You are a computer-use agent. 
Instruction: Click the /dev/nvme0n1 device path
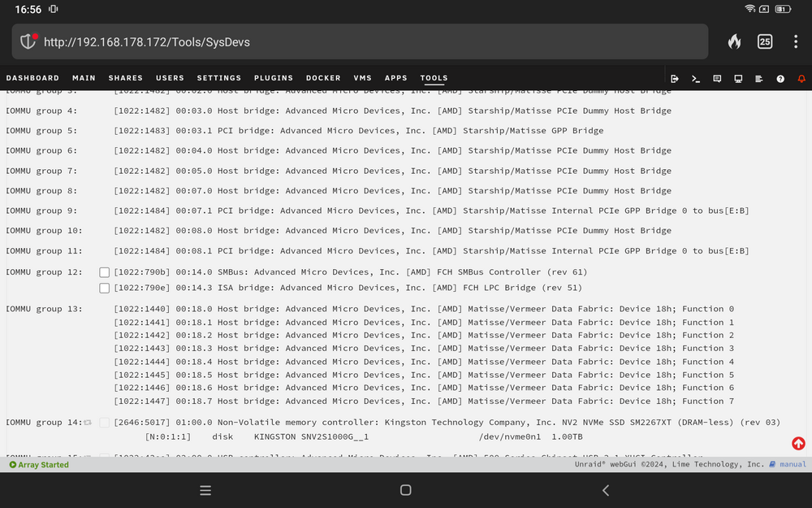click(510, 436)
